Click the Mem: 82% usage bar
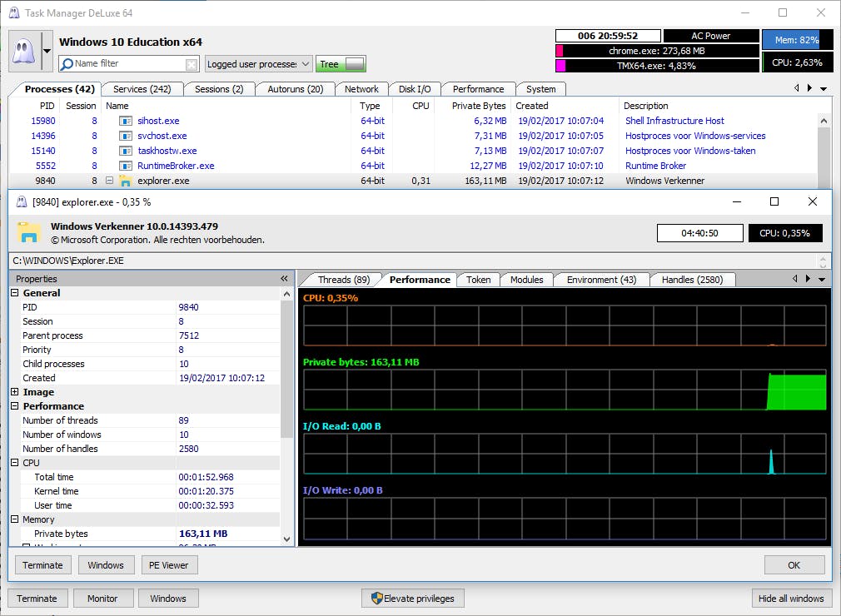Image resolution: width=841 pixels, height=616 pixels. [x=797, y=39]
